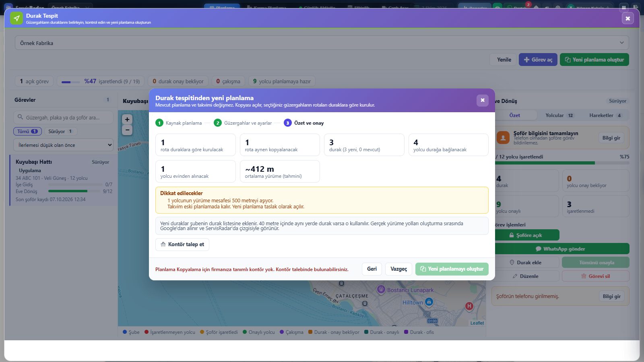Toggle the Şoföre açık switch button
This screenshot has width=644, height=362.
click(x=526, y=235)
